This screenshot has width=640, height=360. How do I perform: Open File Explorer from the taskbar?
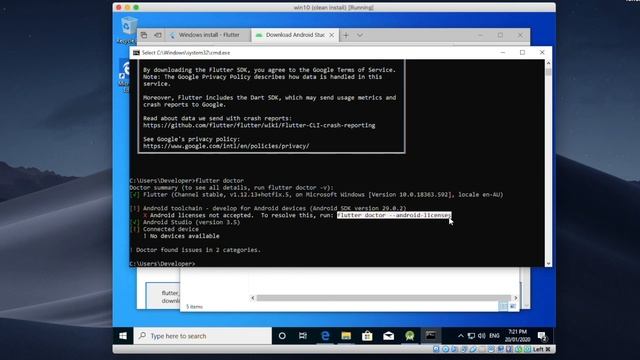pos(346,336)
